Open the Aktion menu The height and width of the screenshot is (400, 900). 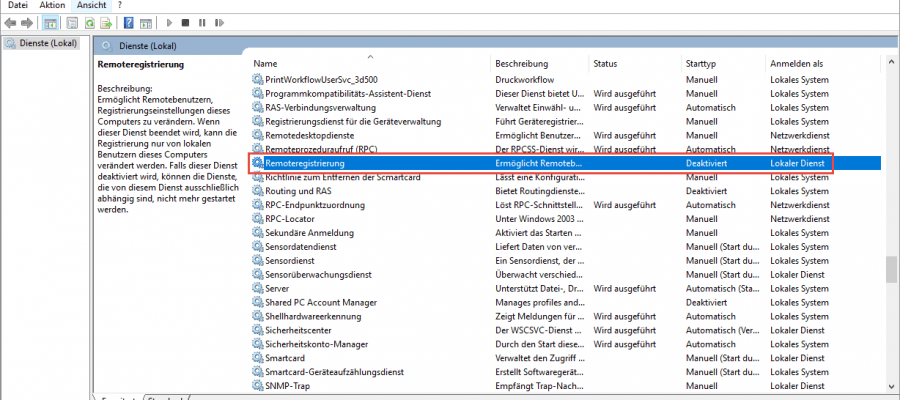click(x=52, y=6)
